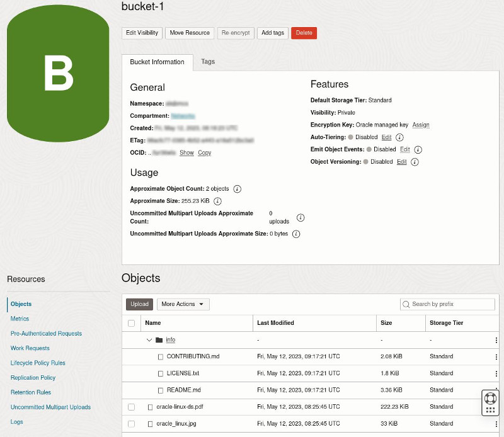Image resolution: width=504 pixels, height=437 pixels.
Task: Click the folder icon beside info
Action: pyautogui.click(x=157, y=339)
